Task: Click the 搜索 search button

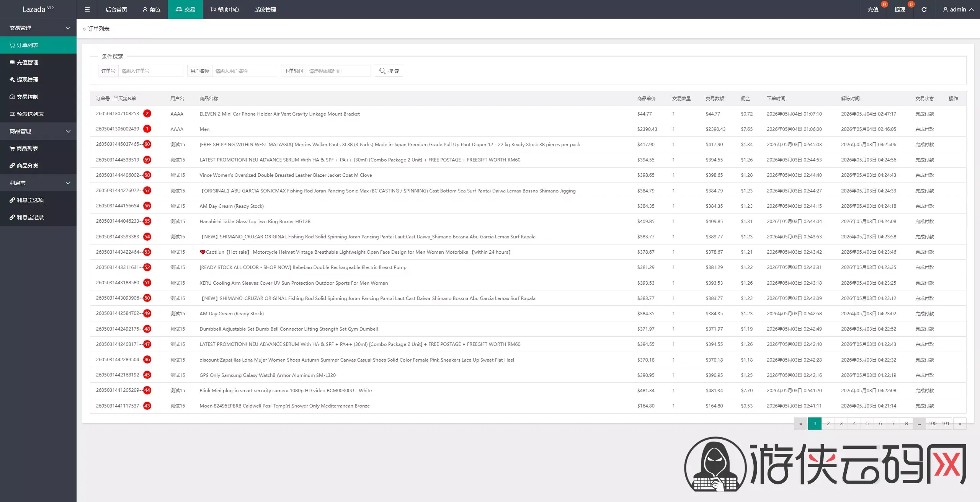Action: (389, 71)
